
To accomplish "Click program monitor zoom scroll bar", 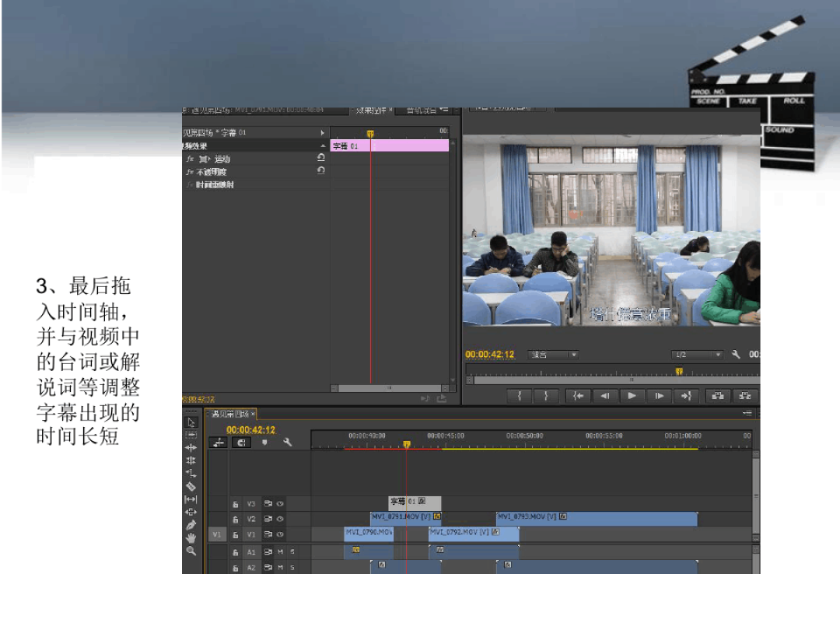I will click(x=617, y=380).
